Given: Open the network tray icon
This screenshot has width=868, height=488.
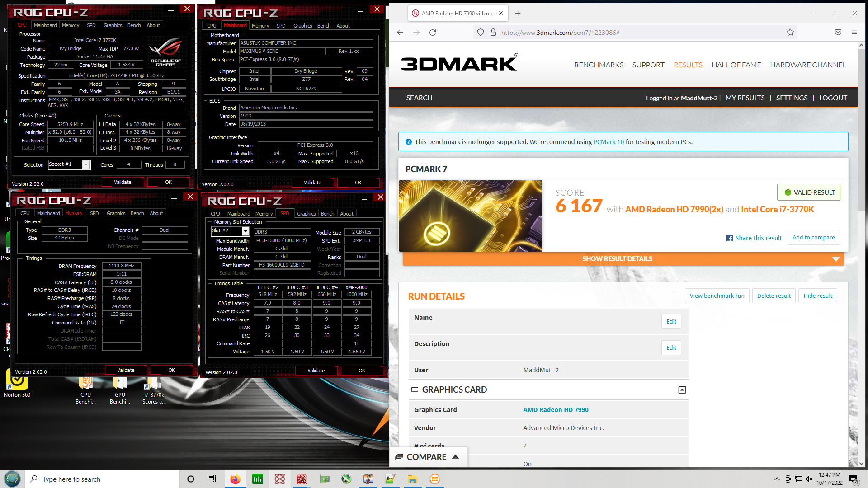Looking at the screenshot, I should (x=798, y=479).
